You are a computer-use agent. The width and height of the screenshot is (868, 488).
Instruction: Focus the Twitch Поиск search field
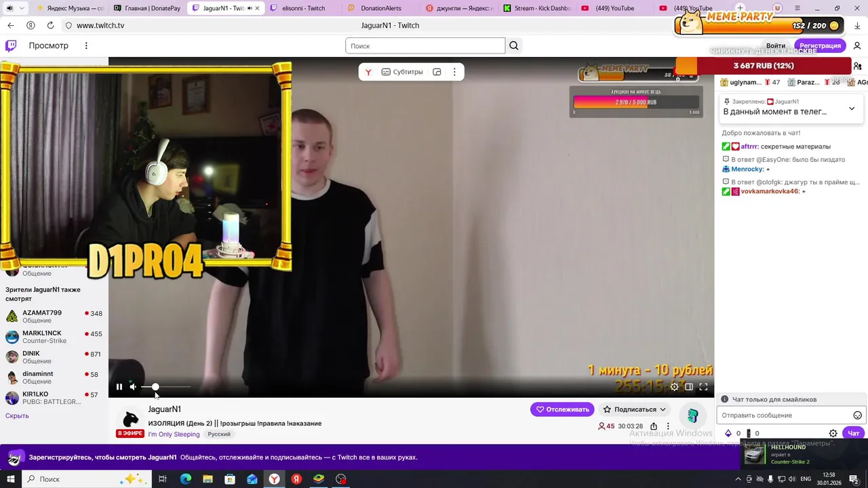[425, 45]
